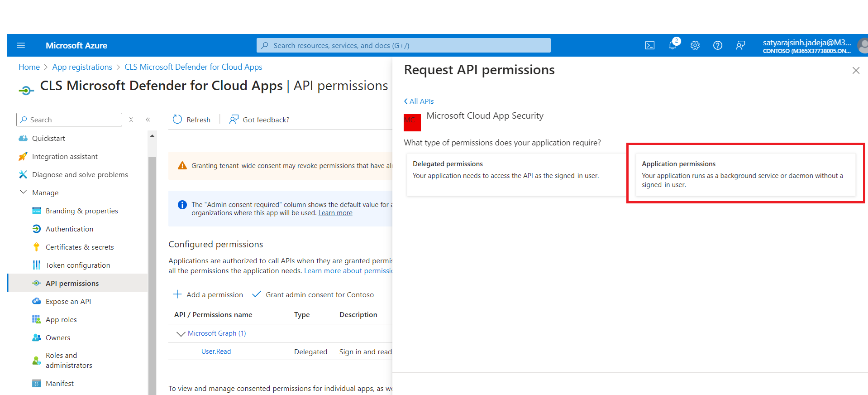Click the sidebar Search field
868x395 pixels.
tap(69, 120)
